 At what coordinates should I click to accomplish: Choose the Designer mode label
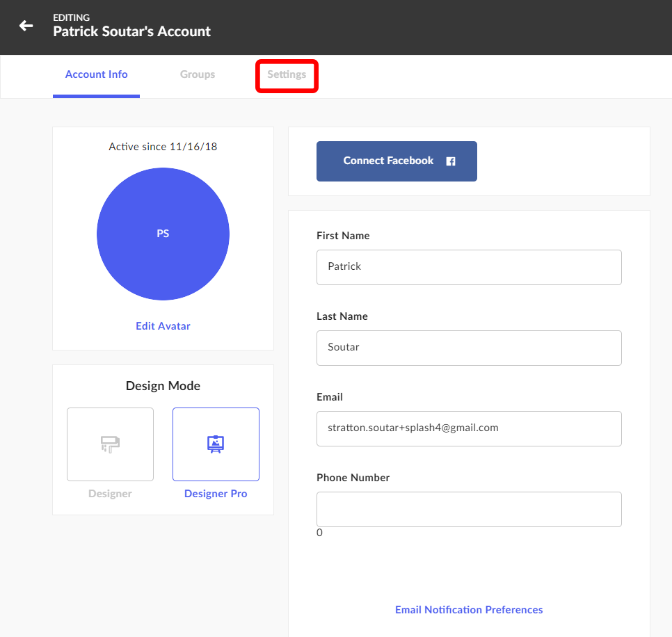(x=110, y=494)
